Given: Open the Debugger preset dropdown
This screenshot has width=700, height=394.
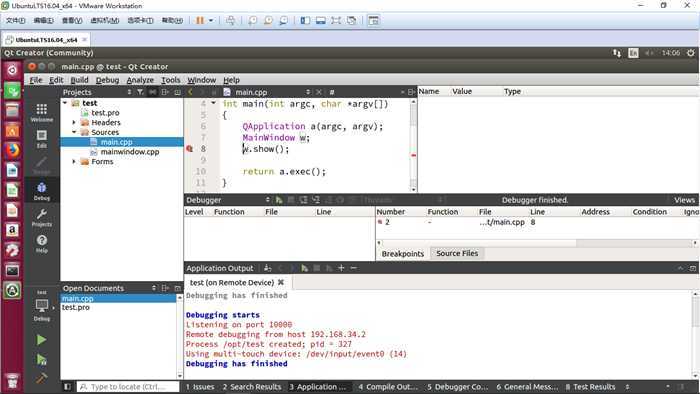Looking at the screenshot, I should 267,200.
